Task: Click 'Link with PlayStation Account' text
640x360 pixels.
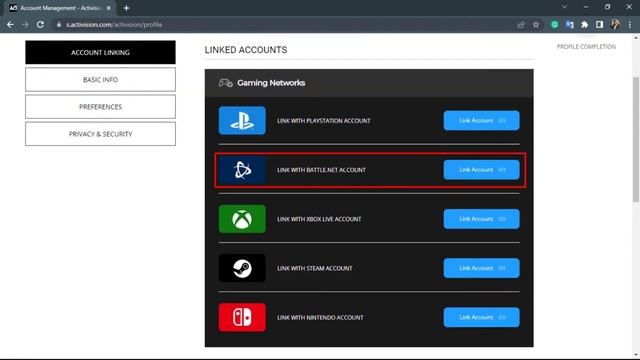Action: pyautogui.click(x=324, y=121)
